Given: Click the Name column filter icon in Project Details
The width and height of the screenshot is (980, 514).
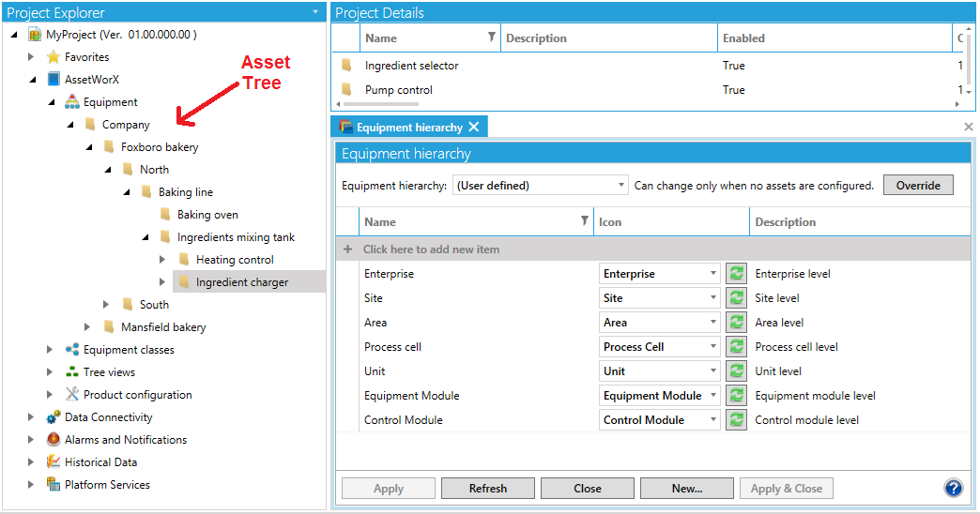Looking at the screenshot, I should coord(491,38).
